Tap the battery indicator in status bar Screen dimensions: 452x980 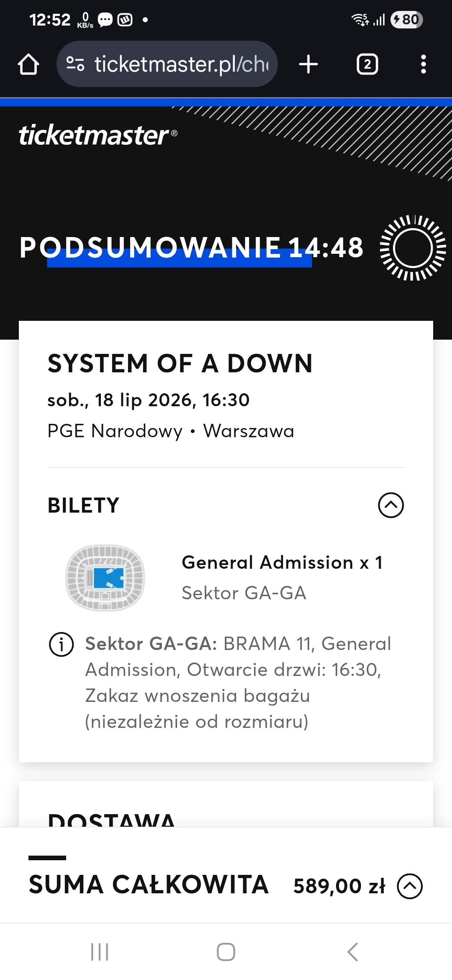pos(406,20)
